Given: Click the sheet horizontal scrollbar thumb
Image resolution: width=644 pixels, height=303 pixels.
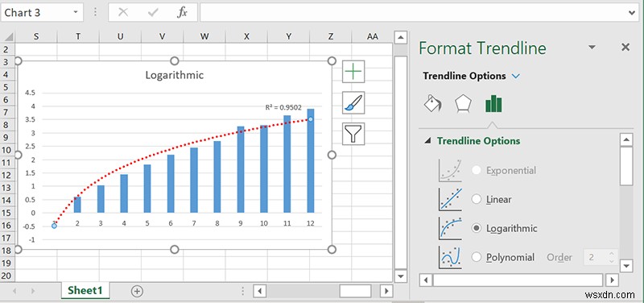Looking at the screenshot, I should (355, 291).
